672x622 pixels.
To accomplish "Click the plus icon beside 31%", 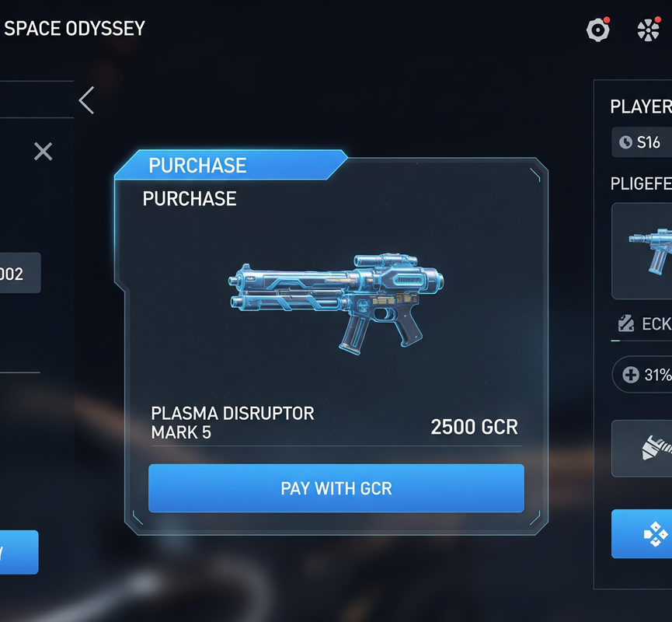I will point(630,375).
